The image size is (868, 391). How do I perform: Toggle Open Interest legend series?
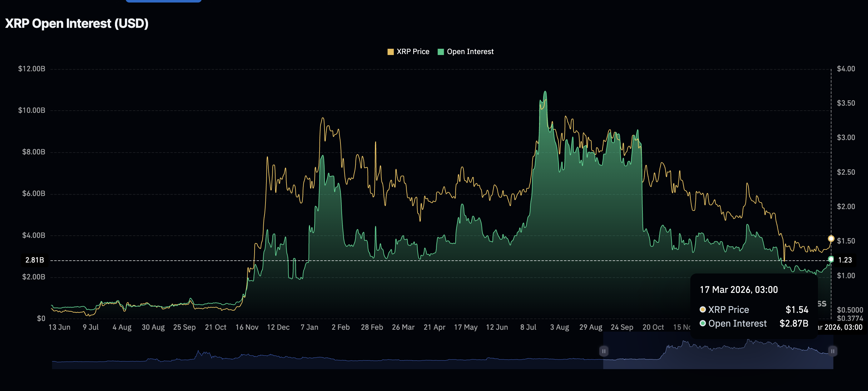[x=470, y=52]
